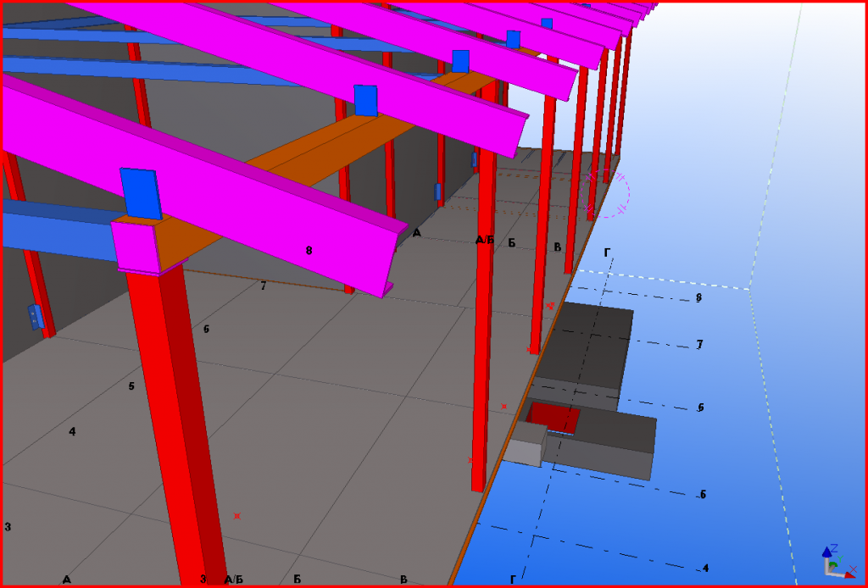Viewport: 868px width, 588px height.
Task: Click grid label 7 on the grey floor slab
Action: [264, 286]
